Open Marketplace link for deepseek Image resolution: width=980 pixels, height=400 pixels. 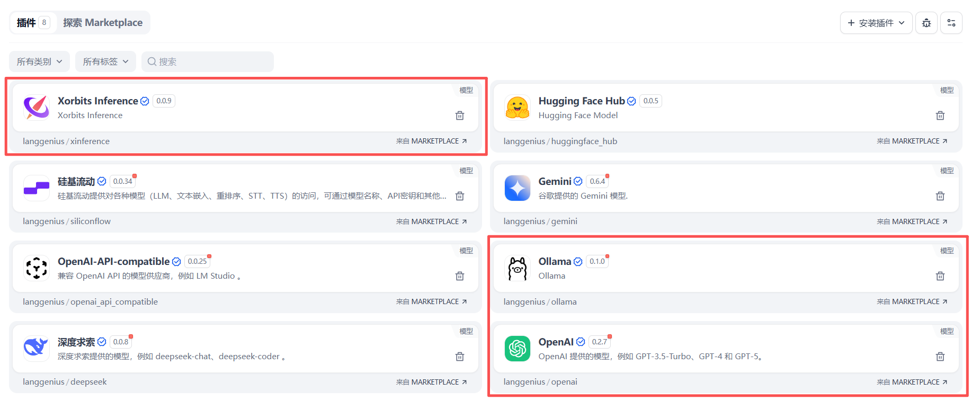[432, 382]
